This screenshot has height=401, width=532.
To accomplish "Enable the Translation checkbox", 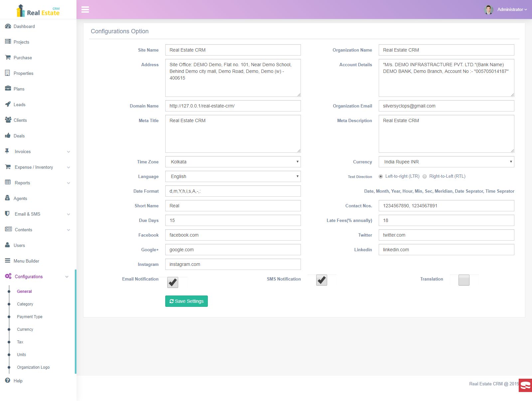I will coord(464,280).
